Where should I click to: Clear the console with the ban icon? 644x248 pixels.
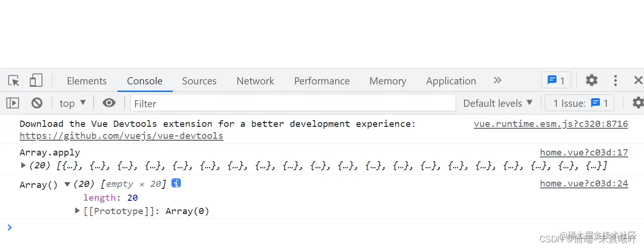tap(37, 103)
